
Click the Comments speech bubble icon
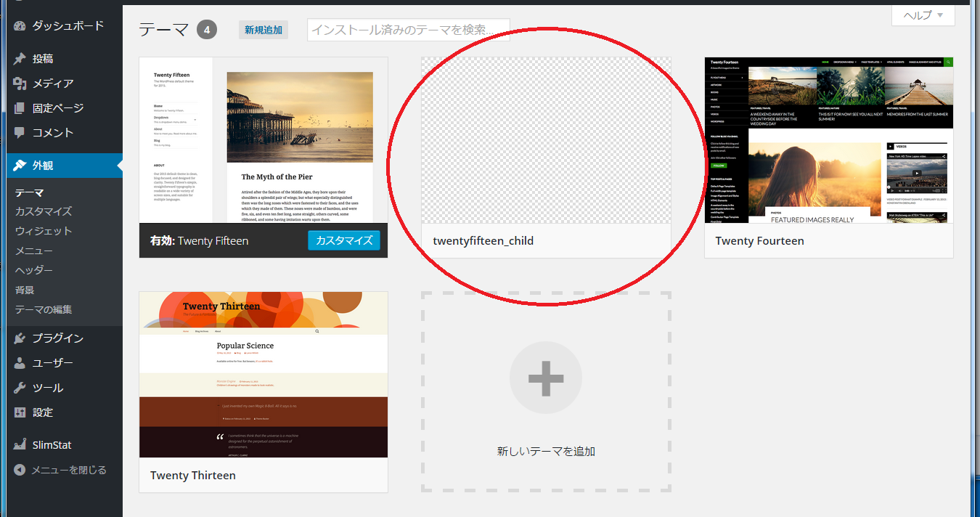[20, 133]
